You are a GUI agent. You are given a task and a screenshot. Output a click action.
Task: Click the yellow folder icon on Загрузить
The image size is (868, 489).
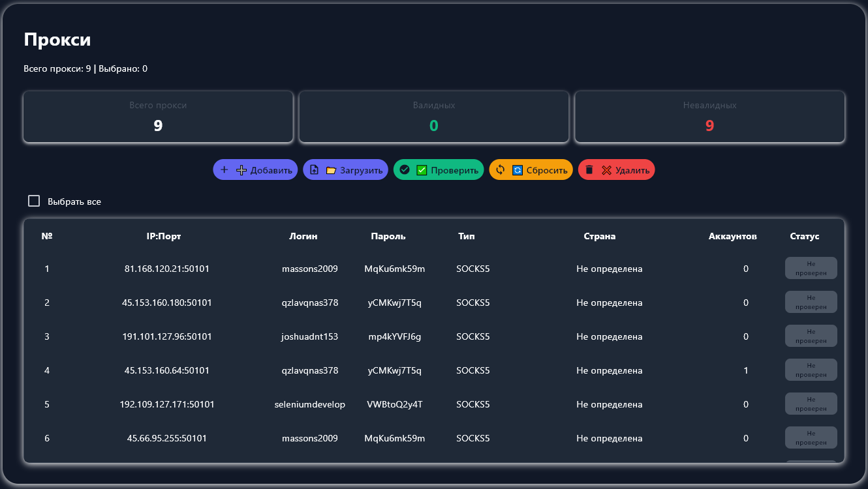(x=331, y=170)
